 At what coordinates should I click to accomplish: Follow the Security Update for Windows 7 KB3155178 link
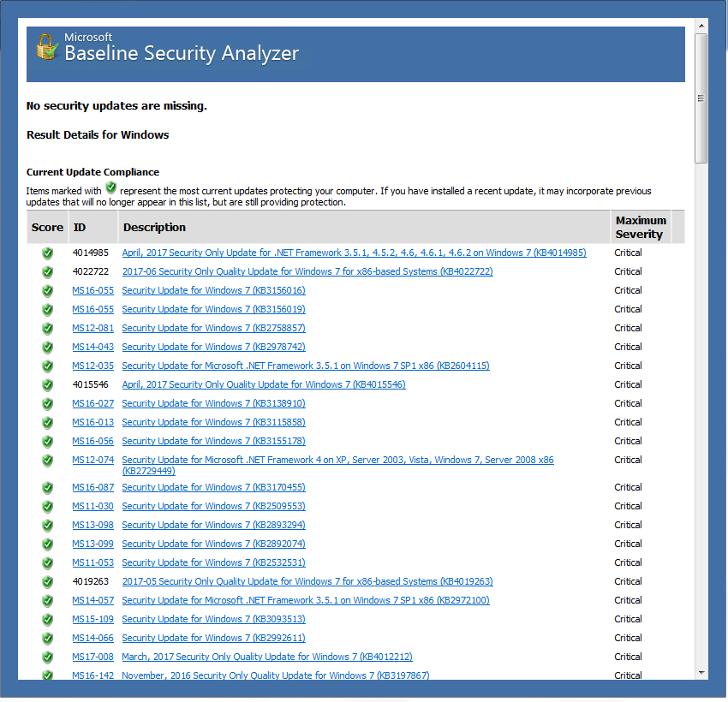pyautogui.click(x=213, y=442)
